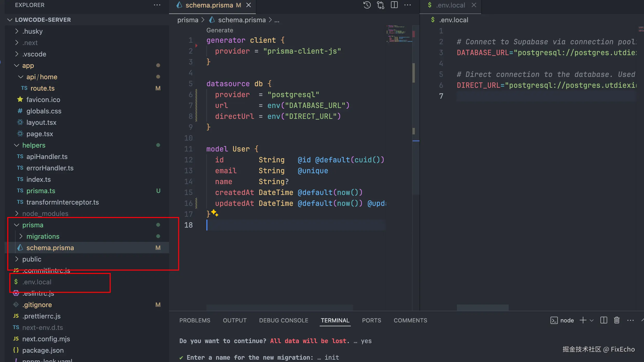Viewport: 644px width, 362px height.
Task: Open Explorer views and more actions
Action: click(157, 5)
